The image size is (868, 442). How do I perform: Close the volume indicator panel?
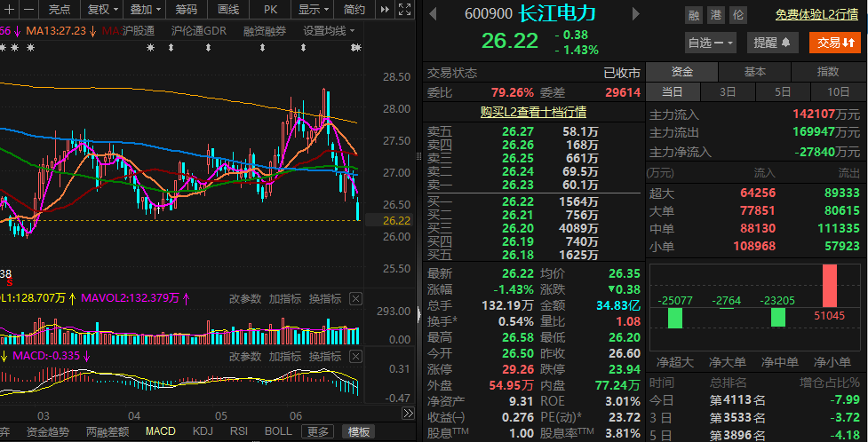356,299
